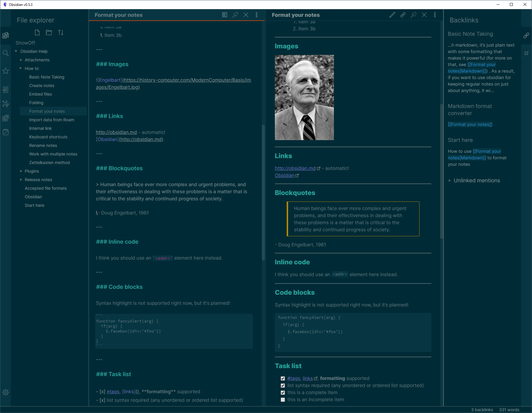Click the Engelbart portrait image
Viewport: 532px width, 413px height.
coord(304,97)
